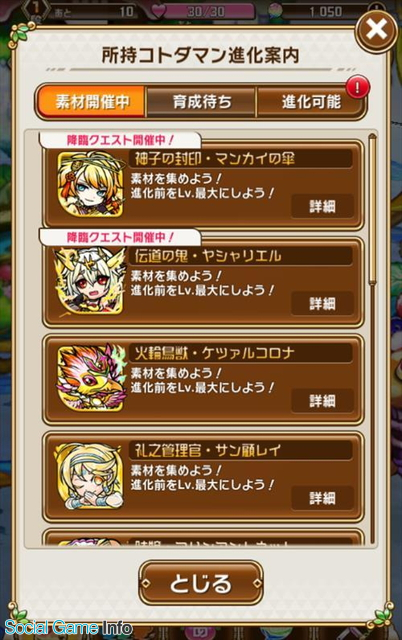402x640 pixels.
Task: Tap the 30/30 stamina gauge
Action: pyautogui.click(x=206, y=11)
